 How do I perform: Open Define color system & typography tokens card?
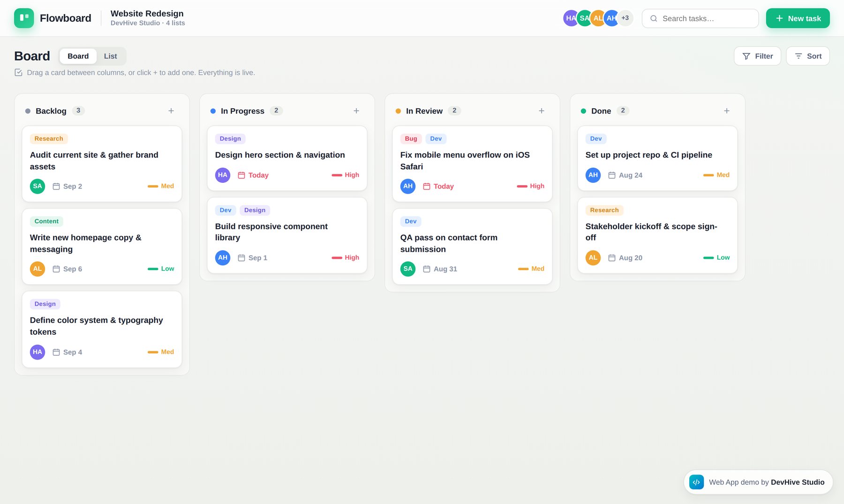click(x=102, y=329)
